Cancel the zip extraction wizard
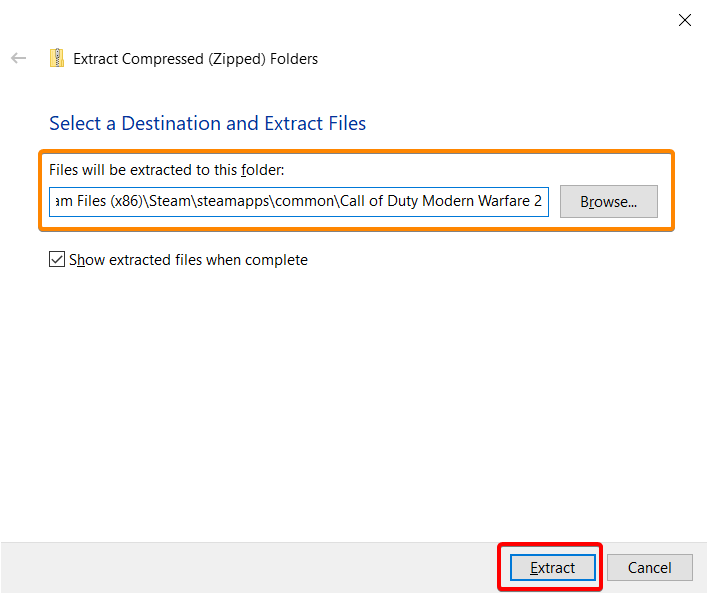Screen dimensions: 708x594 click(649, 567)
